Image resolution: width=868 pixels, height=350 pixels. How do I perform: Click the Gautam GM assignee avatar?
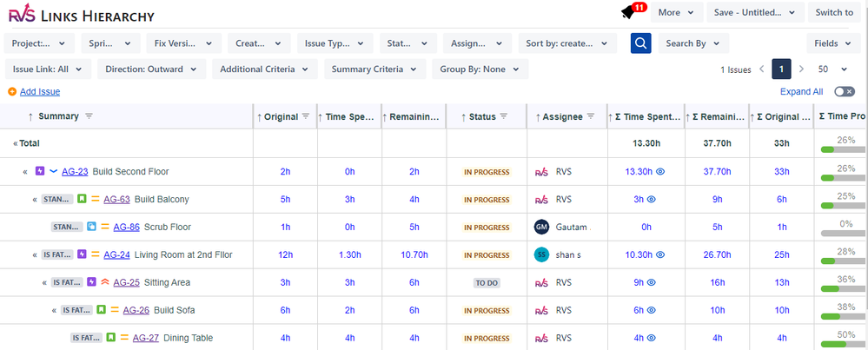click(541, 228)
